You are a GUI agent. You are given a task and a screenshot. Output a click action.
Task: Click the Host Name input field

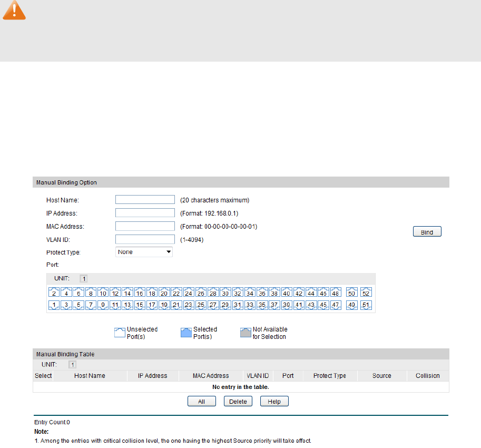tap(145, 199)
